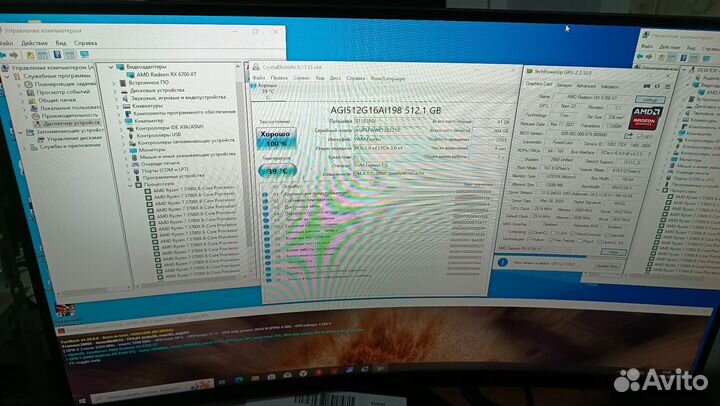This screenshot has width=720, height=406.
Task: Click Очереди печати printer category icon
Action: pyautogui.click(x=135, y=164)
